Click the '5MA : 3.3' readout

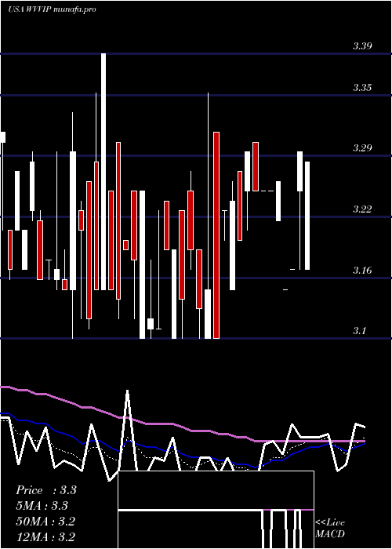[x=42, y=506]
